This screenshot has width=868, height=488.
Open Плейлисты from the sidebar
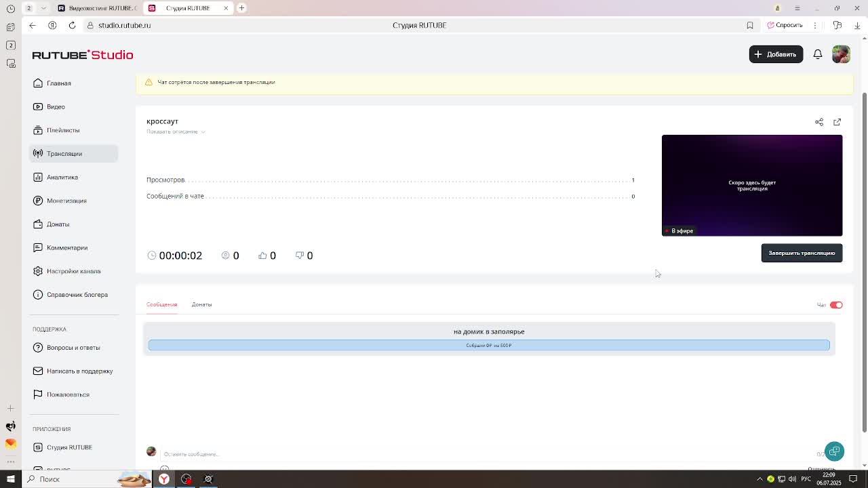pos(73,130)
